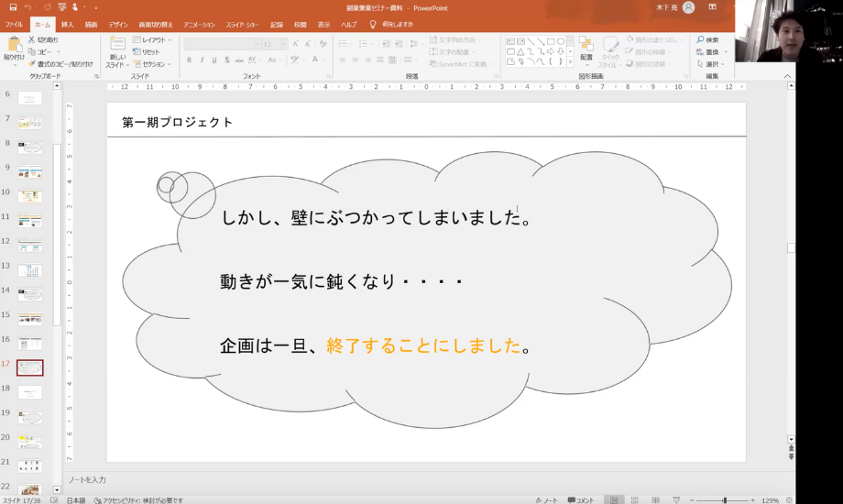The width and height of the screenshot is (843, 504).
Task: Click the Save icon in quick access toolbar
Action: 13,7
